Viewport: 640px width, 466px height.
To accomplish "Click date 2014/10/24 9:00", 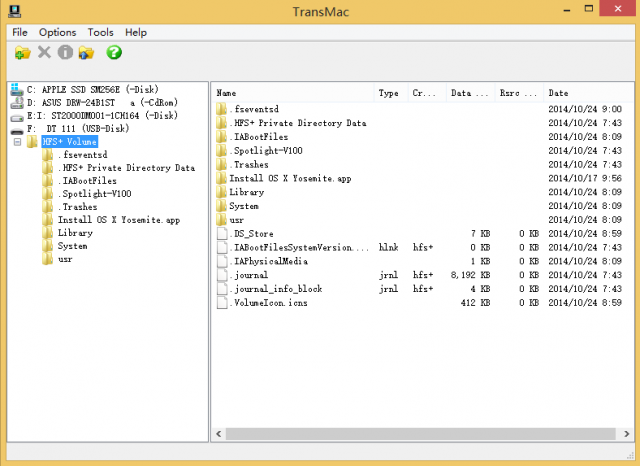I will click(x=584, y=109).
